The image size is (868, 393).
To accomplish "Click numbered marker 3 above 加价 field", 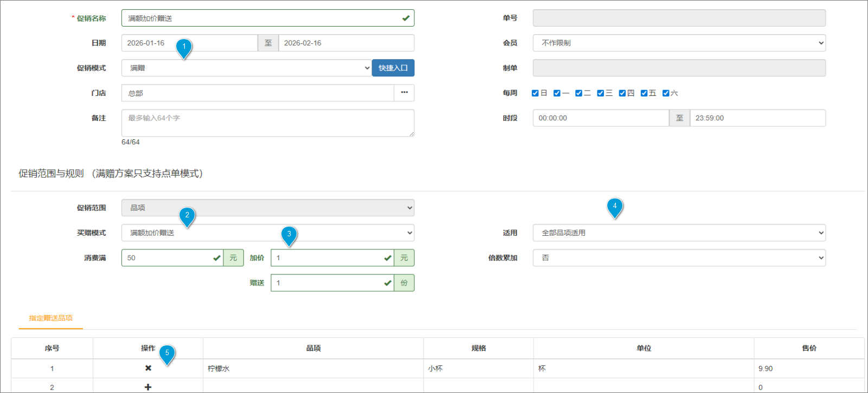I will coord(289,234).
